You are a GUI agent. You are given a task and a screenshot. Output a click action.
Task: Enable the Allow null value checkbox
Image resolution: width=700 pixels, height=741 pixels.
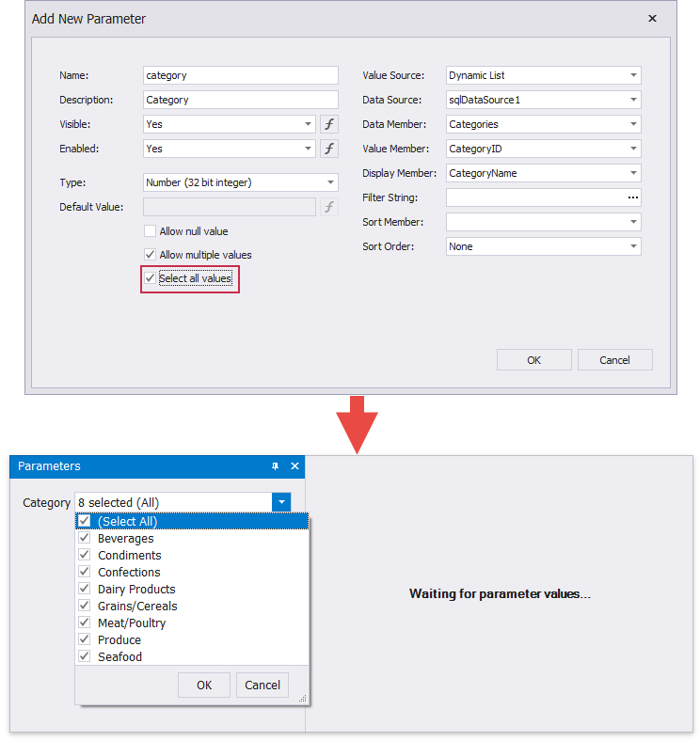(150, 231)
